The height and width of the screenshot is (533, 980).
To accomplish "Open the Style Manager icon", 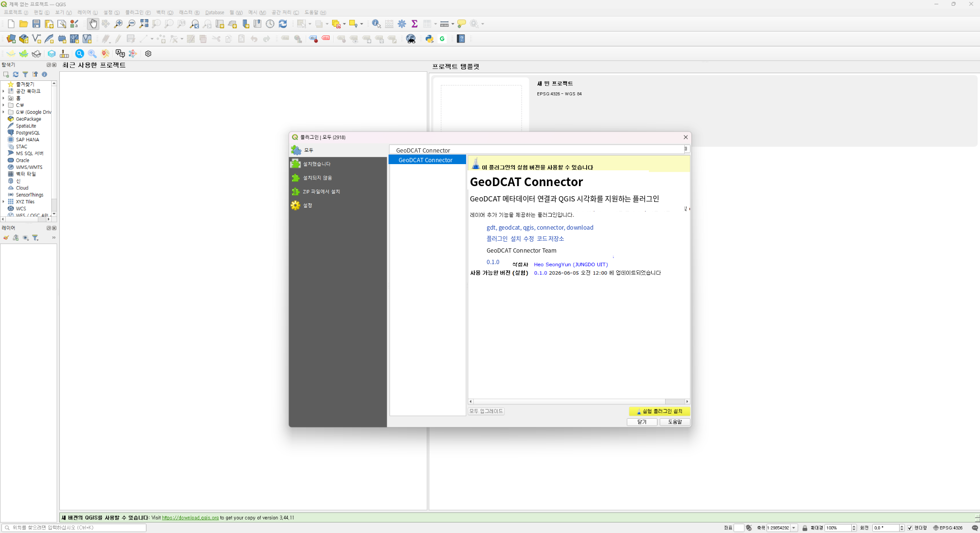I will 74,24.
